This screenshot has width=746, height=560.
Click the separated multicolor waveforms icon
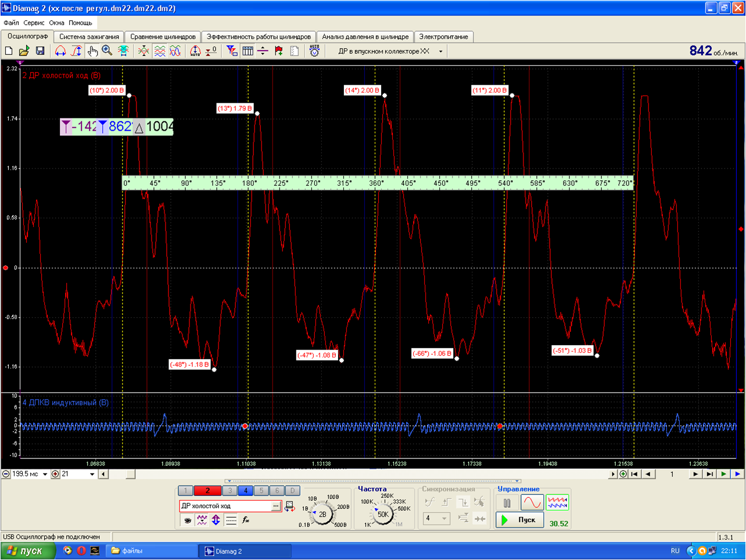click(x=160, y=51)
